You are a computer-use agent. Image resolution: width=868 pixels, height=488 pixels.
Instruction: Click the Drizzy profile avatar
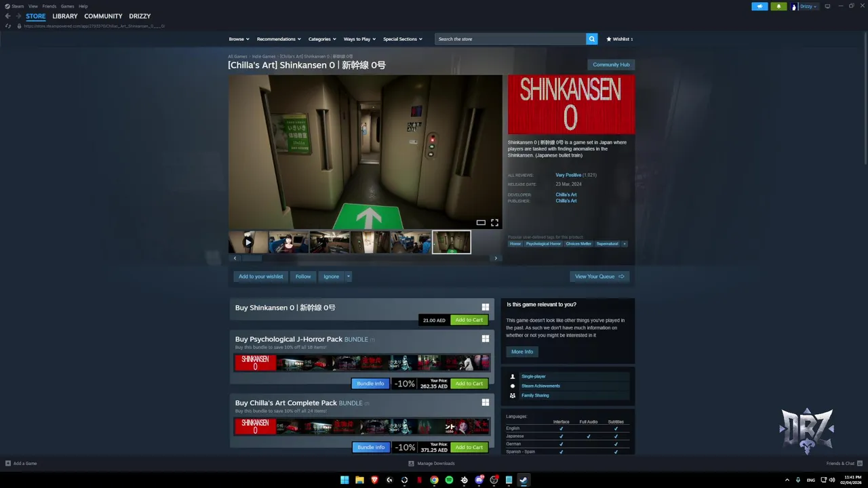tap(794, 6)
